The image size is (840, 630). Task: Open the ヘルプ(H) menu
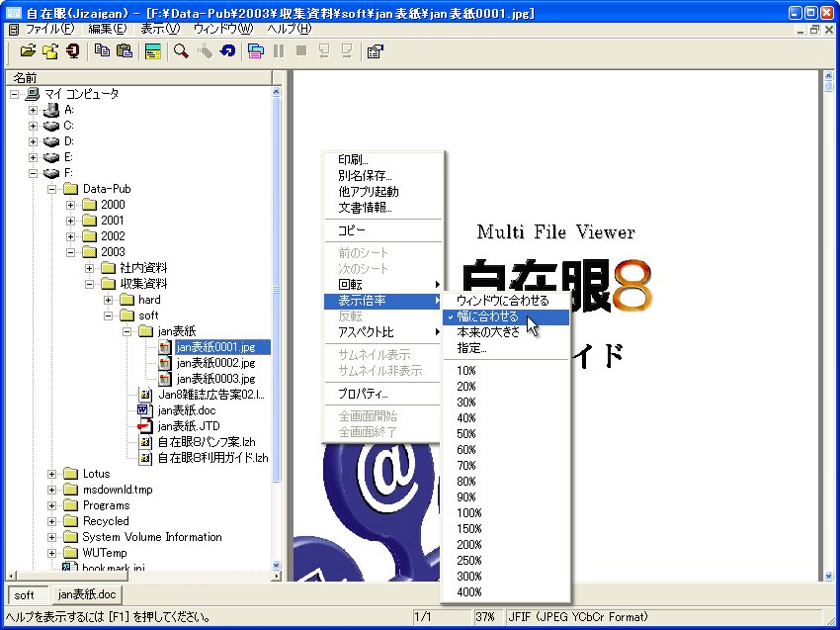click(x=289, y=29)
